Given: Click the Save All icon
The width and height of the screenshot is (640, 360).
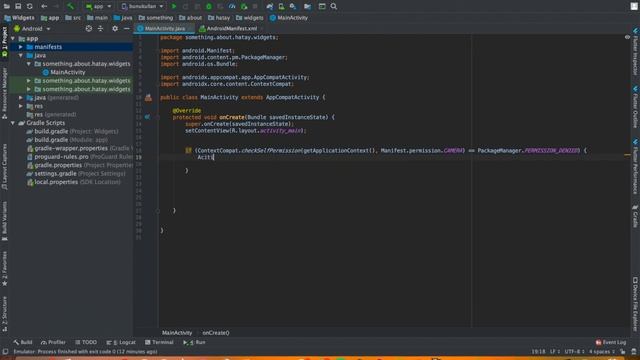Looking at the screenshot, I should pyautogui.click(x=18, y=6).
